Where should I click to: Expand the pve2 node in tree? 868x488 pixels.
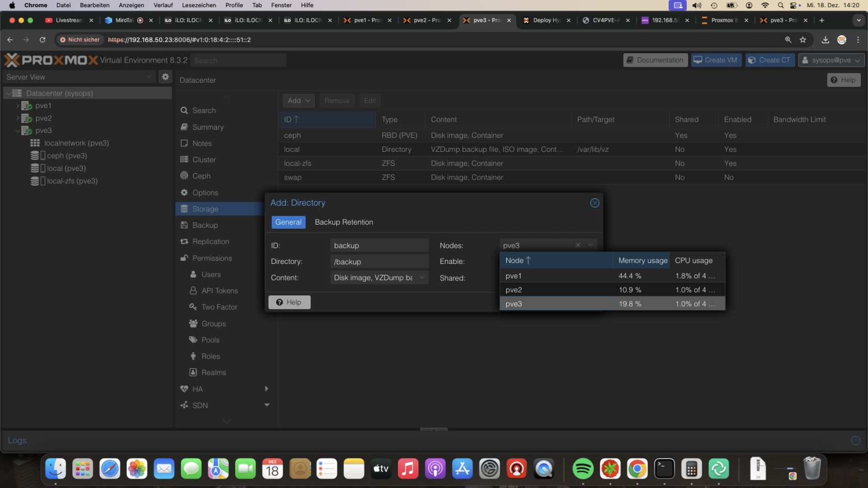17,118
